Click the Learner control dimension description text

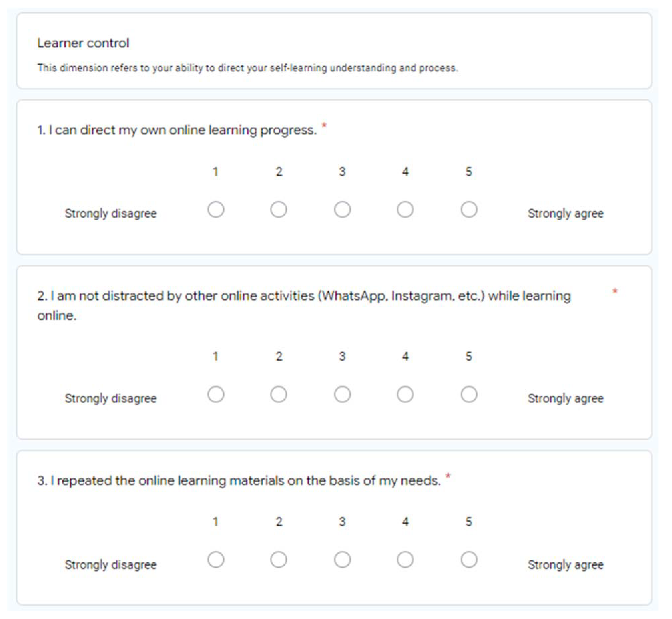247,68
